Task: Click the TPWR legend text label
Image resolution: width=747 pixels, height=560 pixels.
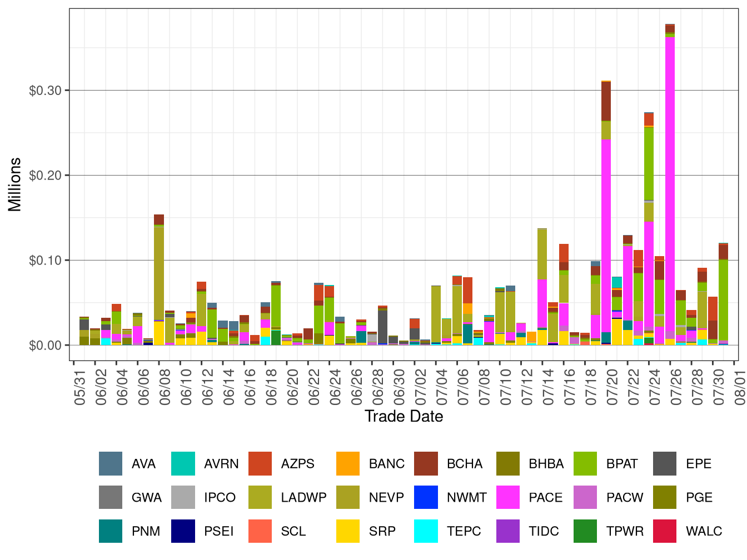Action: click(x=625, y=531)
